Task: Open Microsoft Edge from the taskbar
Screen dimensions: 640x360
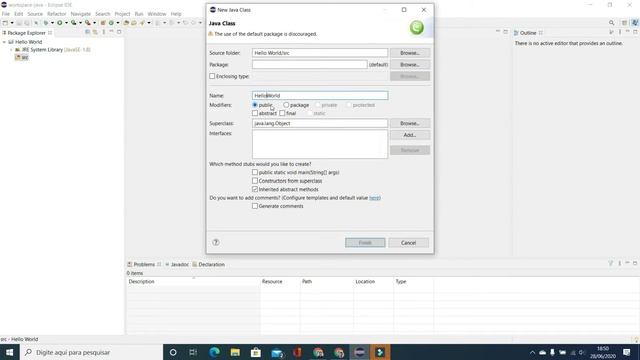Action: coord(215,352)
